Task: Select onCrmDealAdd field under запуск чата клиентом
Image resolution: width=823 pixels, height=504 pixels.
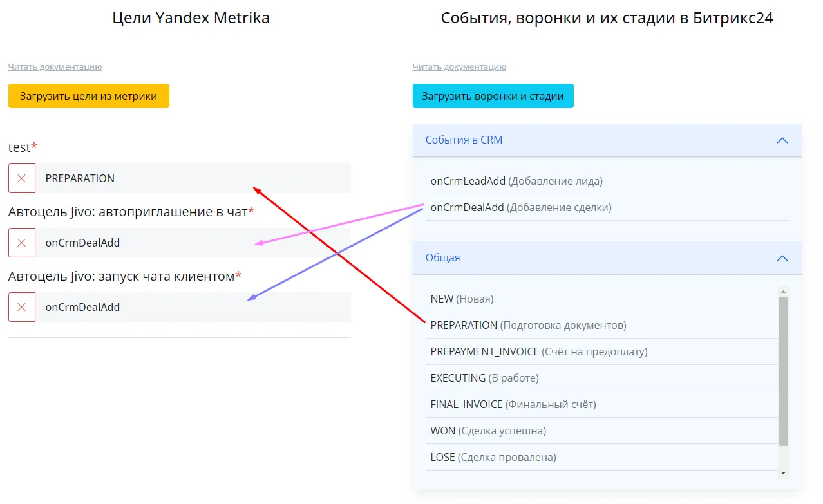Action: (193, 307)
